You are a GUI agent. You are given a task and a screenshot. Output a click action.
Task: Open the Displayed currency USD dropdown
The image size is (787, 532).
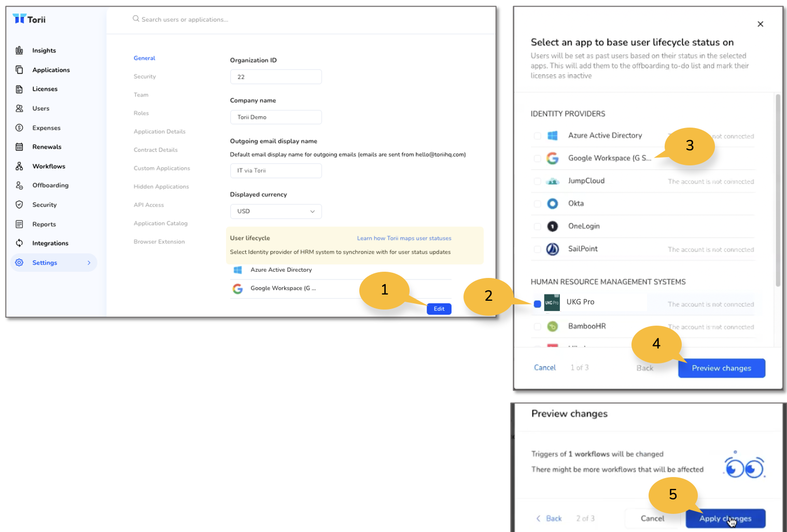tap(276, 211)
